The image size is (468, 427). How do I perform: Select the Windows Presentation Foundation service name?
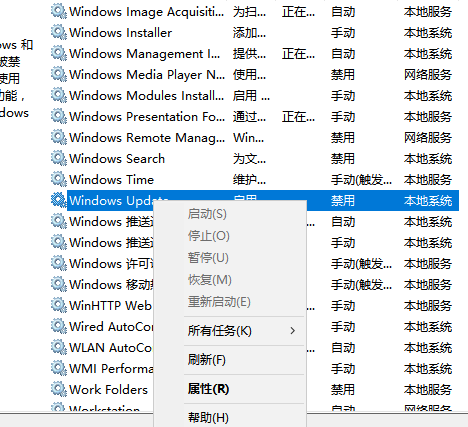[147, 117]
